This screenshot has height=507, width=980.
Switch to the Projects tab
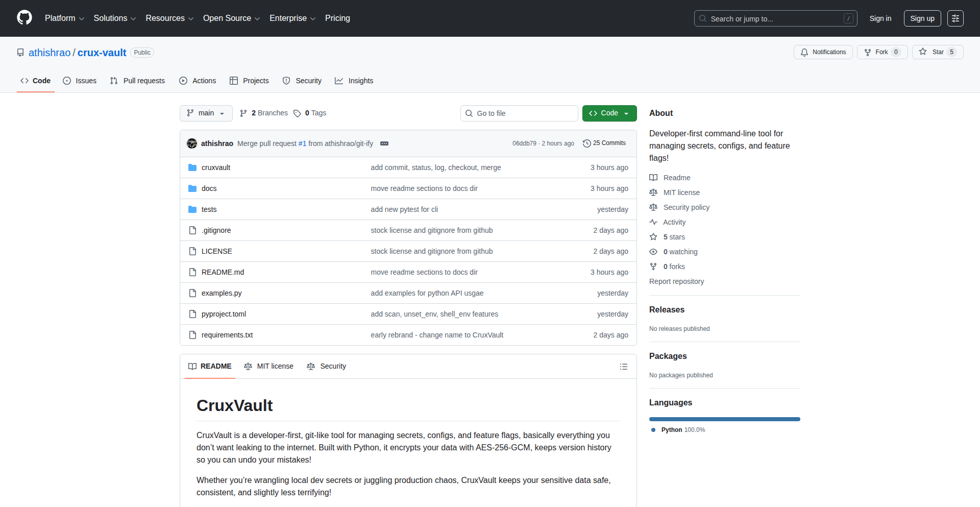(x=249, y=81)
